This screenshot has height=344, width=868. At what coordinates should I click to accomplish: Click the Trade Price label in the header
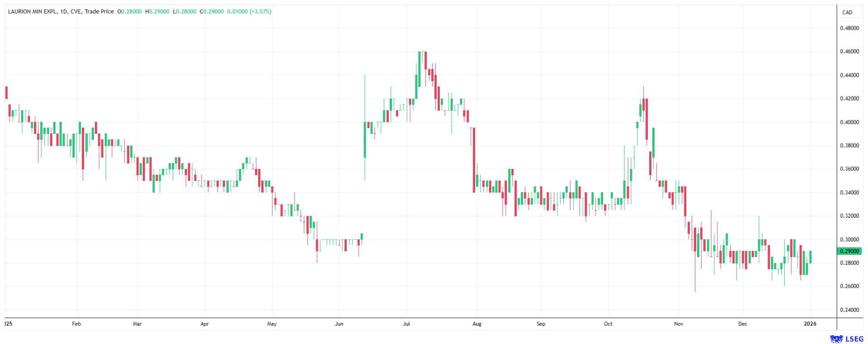click(x=99, y=12)
